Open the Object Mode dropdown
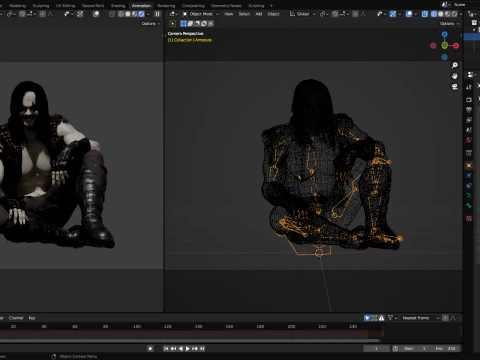The width and height of the screenshot is (480, 360). [x=200, y=14]
